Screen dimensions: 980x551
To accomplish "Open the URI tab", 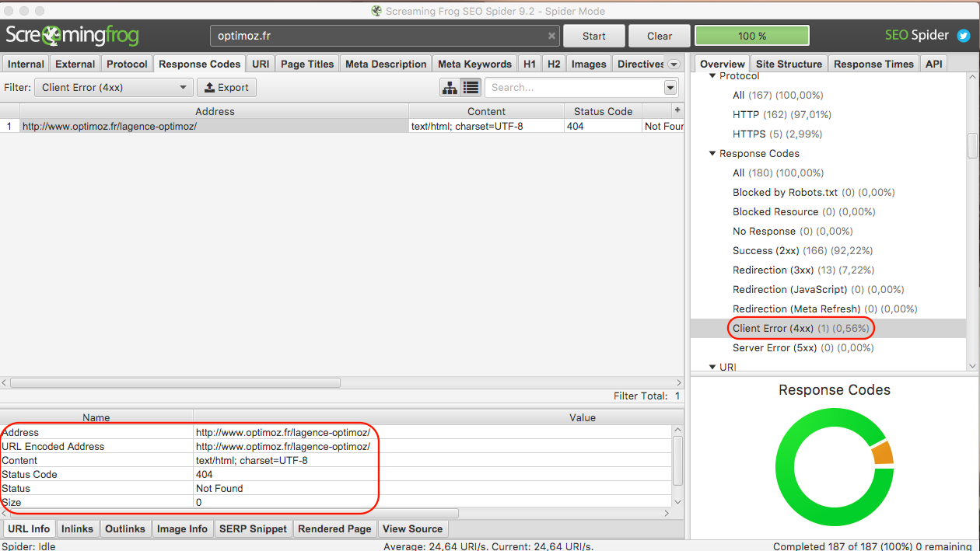I will 261,65.
